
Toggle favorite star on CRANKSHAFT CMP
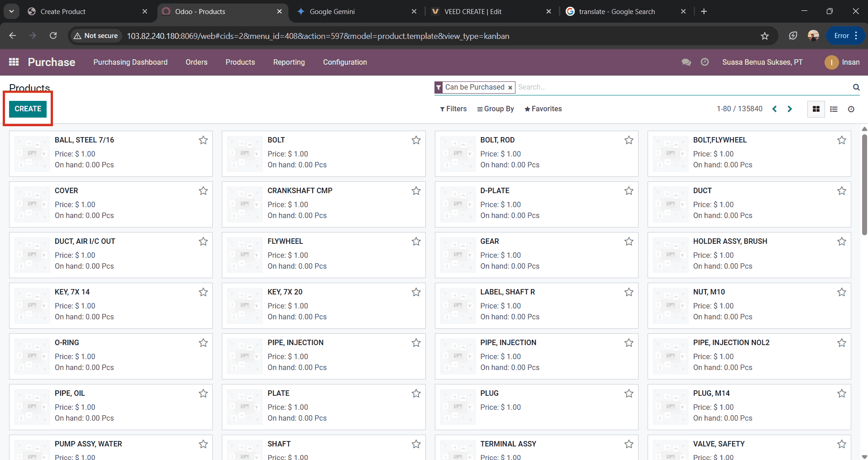pos(416,191)
